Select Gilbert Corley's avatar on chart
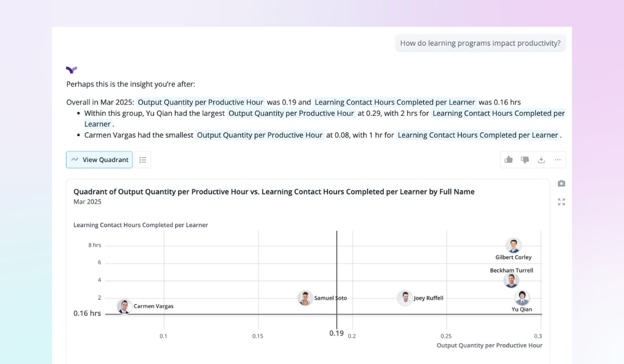The image size is (624, 364). 514,246
